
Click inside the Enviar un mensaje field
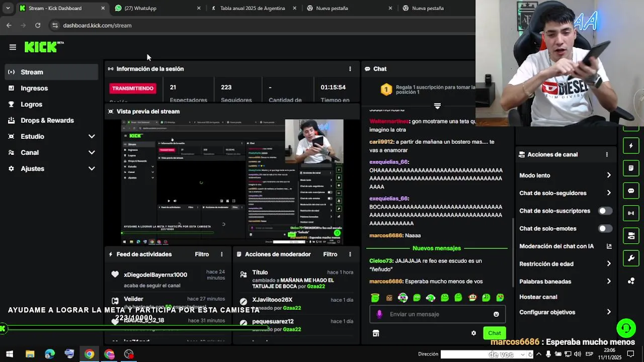pyautogui.click(x=437, y=314)
